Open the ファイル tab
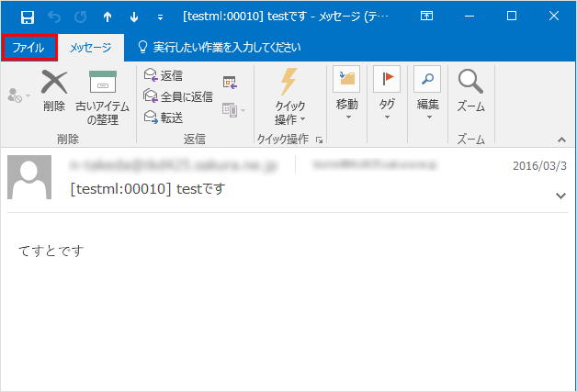577x392 pixels. point(29,47)
